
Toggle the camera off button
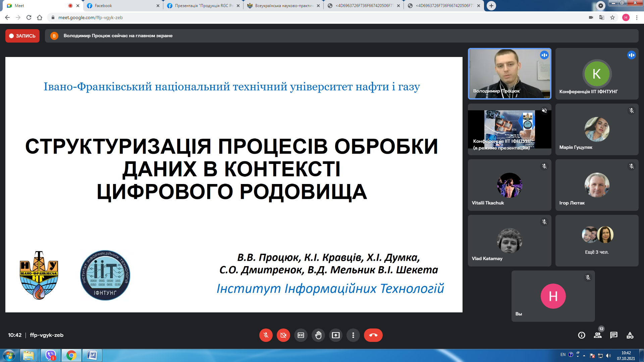tap(283, 335)
